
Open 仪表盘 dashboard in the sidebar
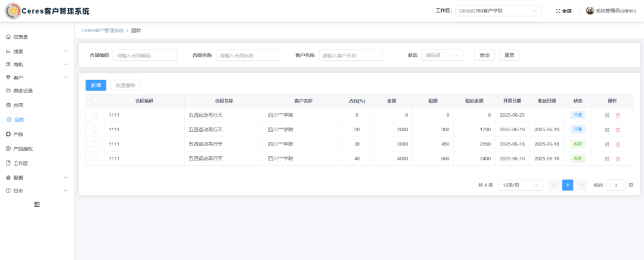click(21, 37)
